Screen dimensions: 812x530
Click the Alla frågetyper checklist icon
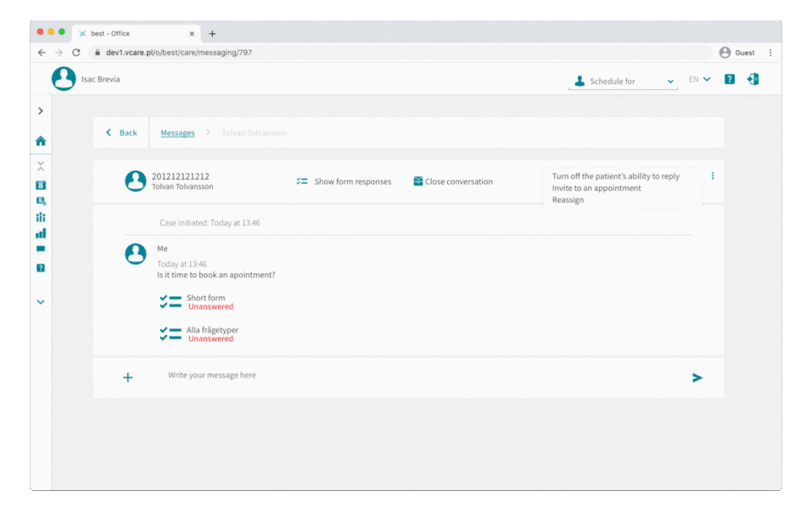pos(171,334)
